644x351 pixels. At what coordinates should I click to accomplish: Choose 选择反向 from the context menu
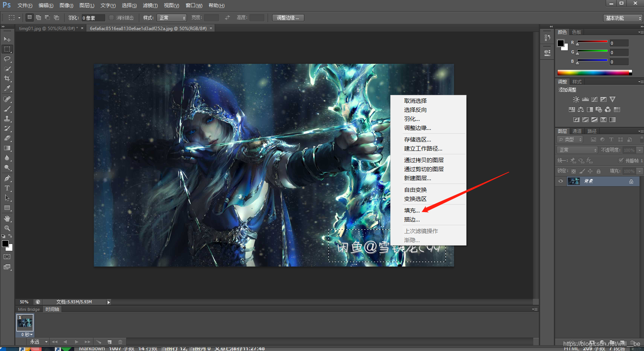coord(415,110)
